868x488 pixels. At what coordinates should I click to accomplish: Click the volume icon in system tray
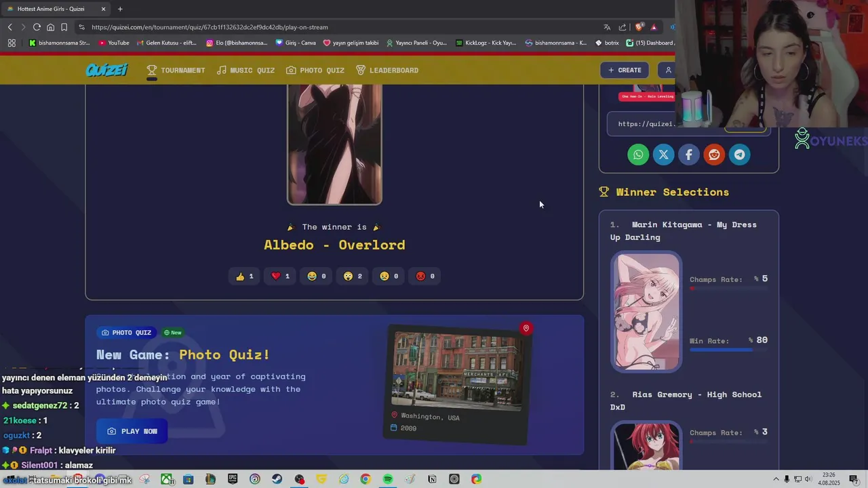[x=808, y=479]
